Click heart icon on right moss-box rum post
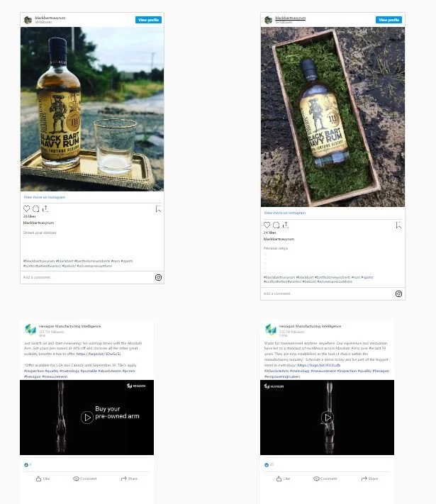This screenshot has width=436, height=504. [267, 225]
